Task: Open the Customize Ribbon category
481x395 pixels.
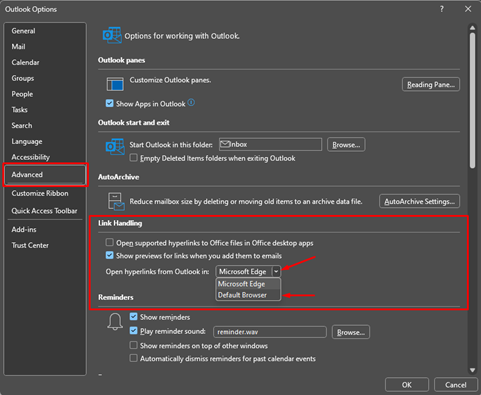Action: [x=40, y=193]
